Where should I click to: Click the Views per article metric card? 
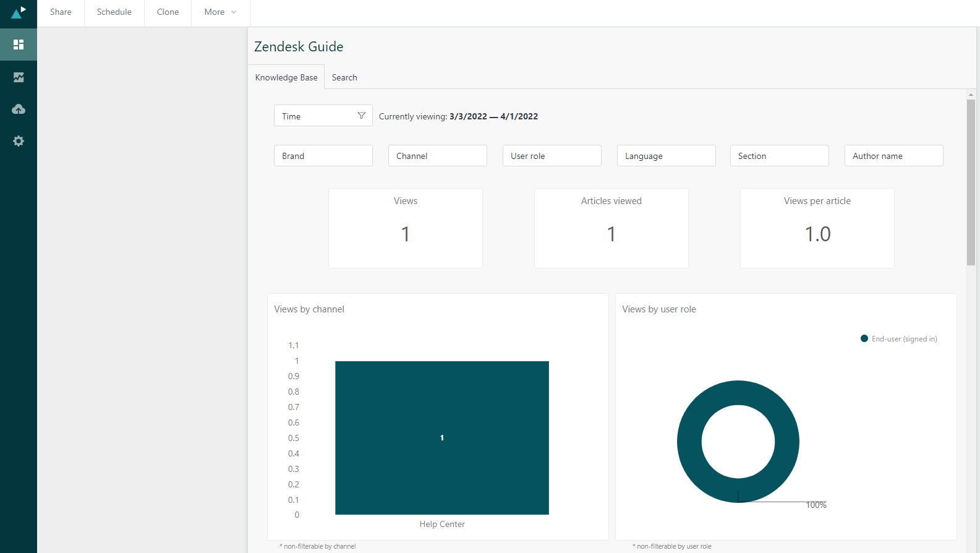tap(817, 228)
